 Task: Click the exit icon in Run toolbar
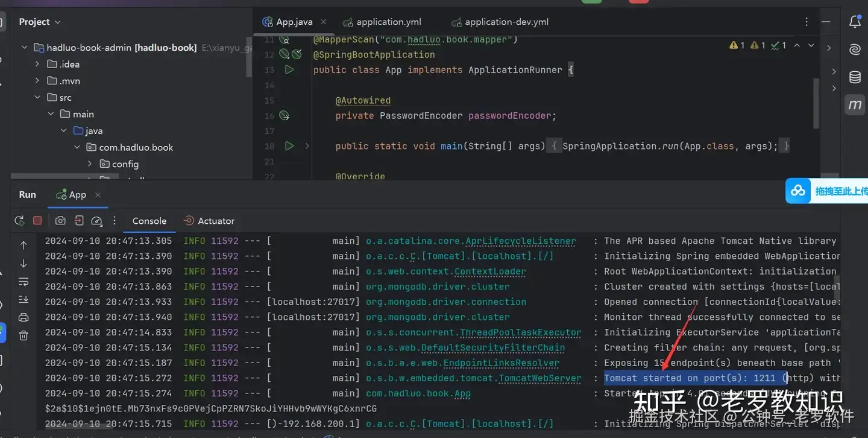pos(79,221)
